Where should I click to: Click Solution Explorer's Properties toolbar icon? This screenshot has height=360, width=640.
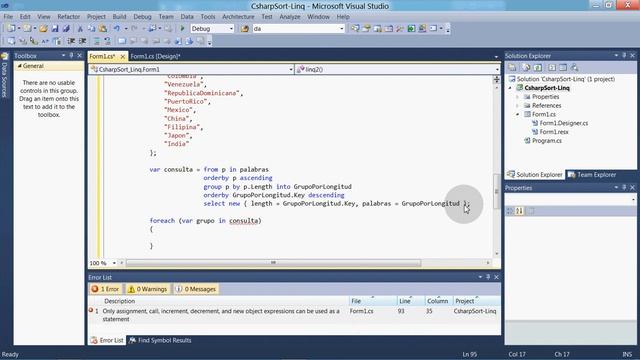pos(512,67)
